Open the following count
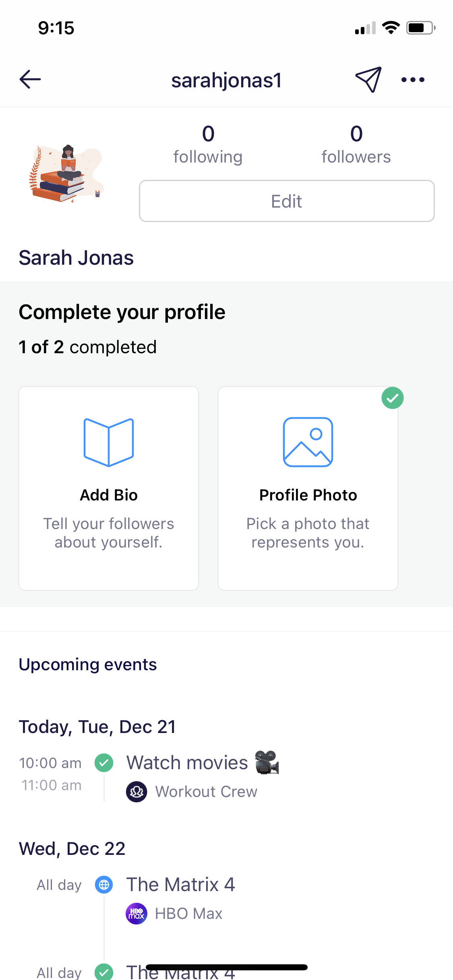Viewport: 453px width, 980px height. pos(208,144)
